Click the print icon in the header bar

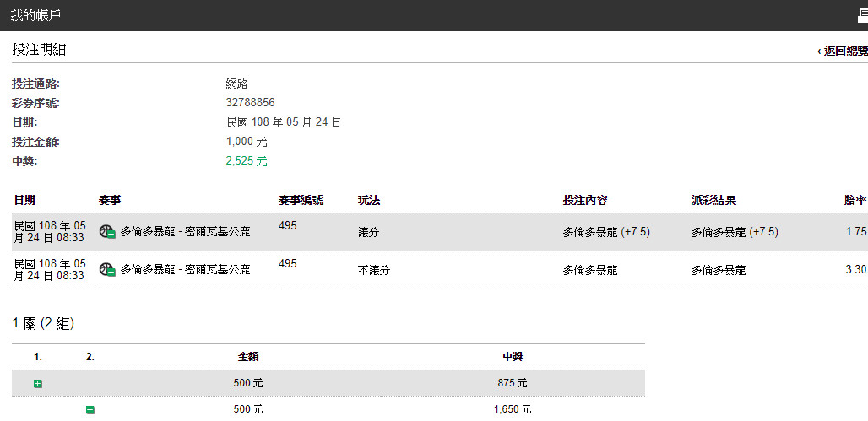coord(863,17)
